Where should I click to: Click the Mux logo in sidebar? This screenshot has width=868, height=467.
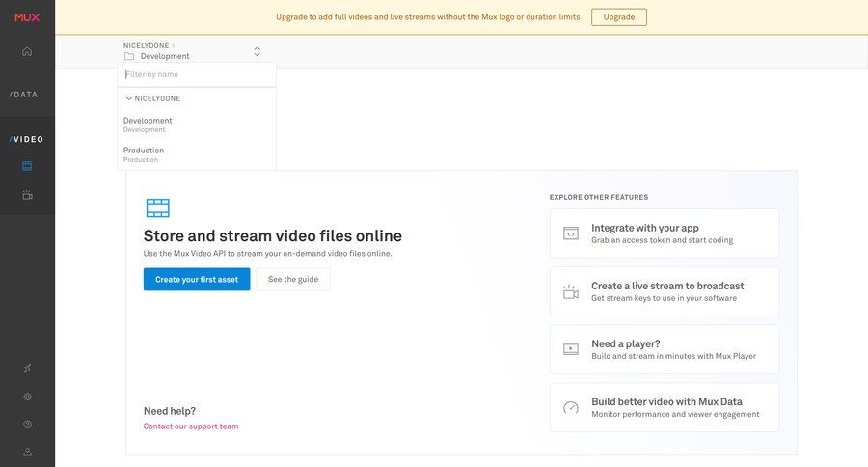pyautogui.click(x=27, y=16)
